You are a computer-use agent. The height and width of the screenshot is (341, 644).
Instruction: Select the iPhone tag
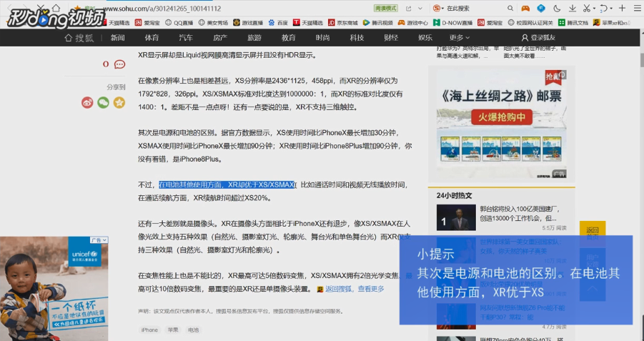[x=149, y=330]
